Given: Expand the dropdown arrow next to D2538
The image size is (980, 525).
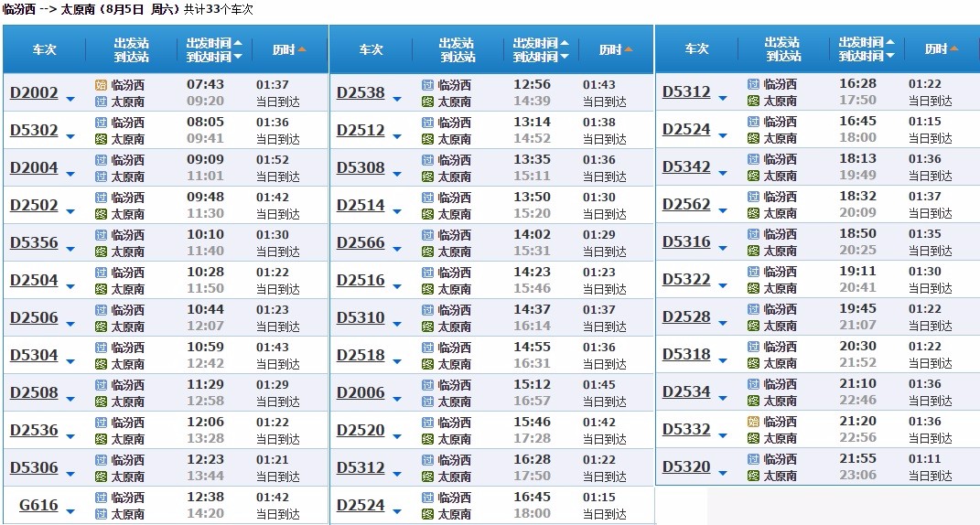Looking at the screenshot, I should (x=396, y=100).
